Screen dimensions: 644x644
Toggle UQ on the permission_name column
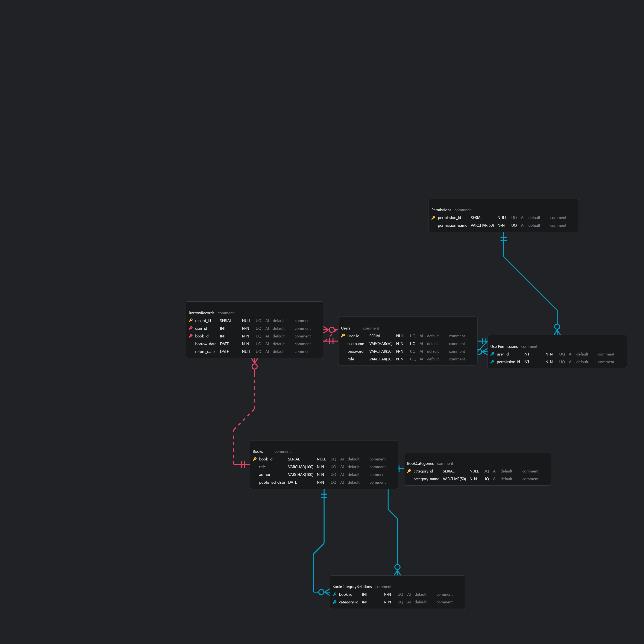(x=514, y=225)
